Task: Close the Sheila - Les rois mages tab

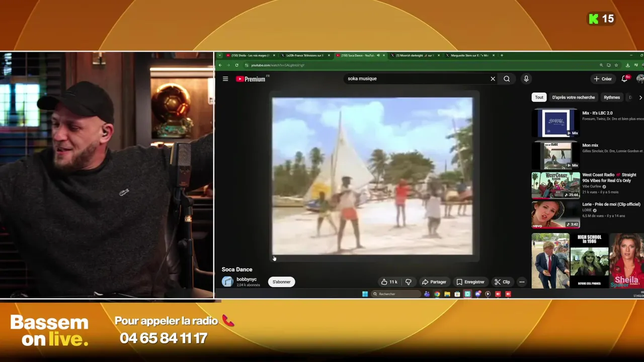Action: [x=274, y=55]
